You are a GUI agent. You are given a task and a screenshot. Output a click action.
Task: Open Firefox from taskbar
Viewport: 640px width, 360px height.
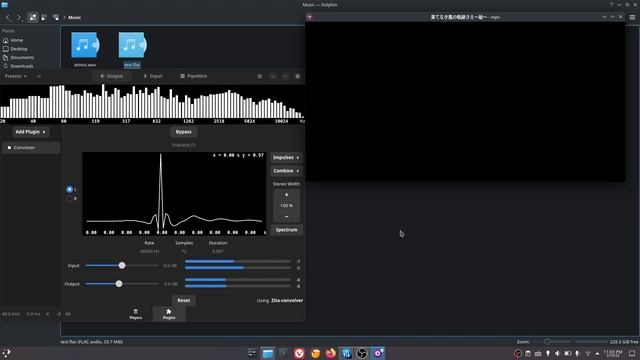click(x=331, y=353)
